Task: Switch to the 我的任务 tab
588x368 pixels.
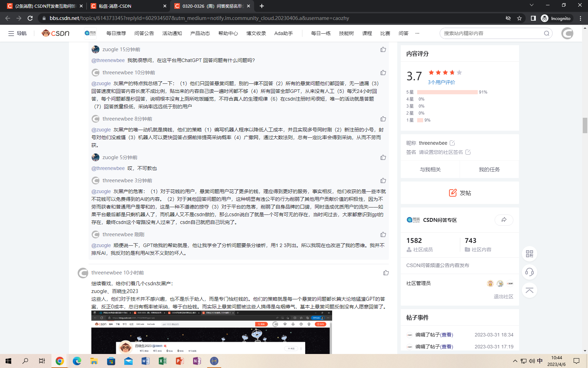Action: [x=489, y=170]
